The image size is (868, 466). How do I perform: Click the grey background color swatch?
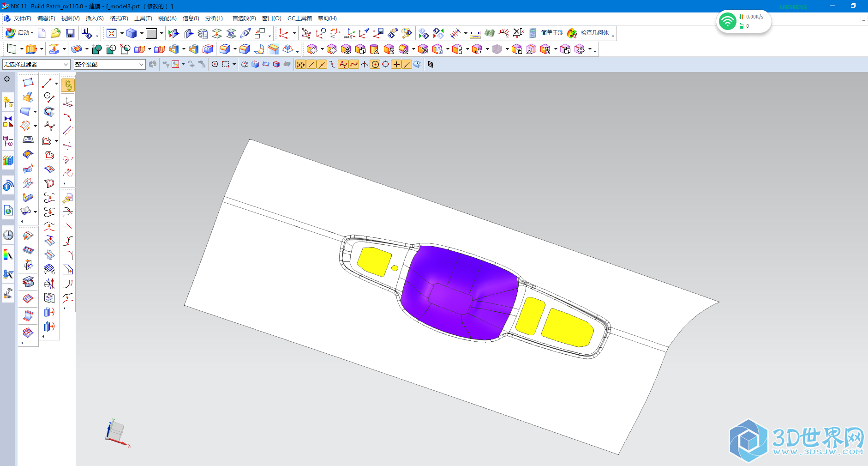pyautogui.click(x=151, y=33)
